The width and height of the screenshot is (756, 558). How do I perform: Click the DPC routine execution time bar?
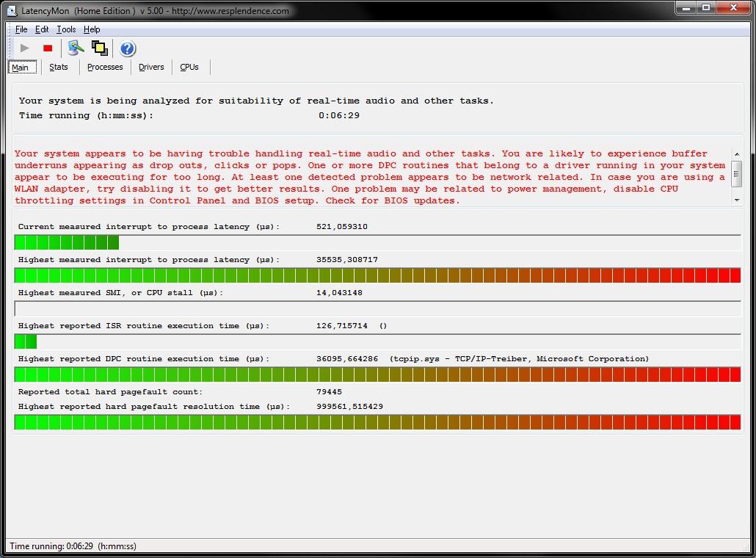click(x=377, y=374)
